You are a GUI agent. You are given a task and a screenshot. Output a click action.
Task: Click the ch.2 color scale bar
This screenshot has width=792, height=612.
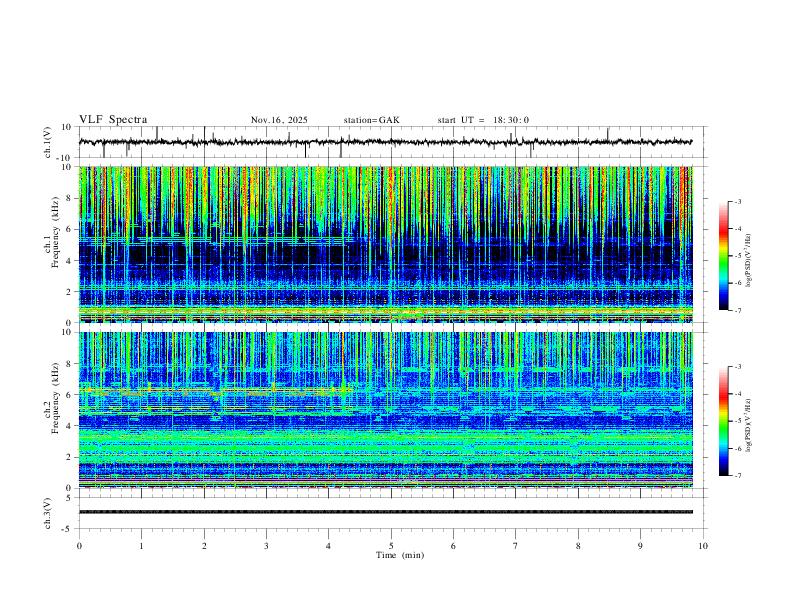click(x=723, y=421)
